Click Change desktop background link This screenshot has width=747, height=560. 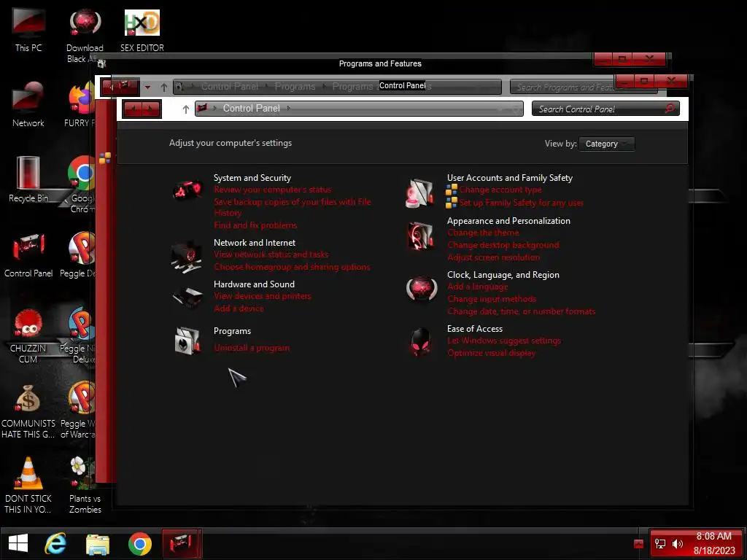click(x=503, y=245)
